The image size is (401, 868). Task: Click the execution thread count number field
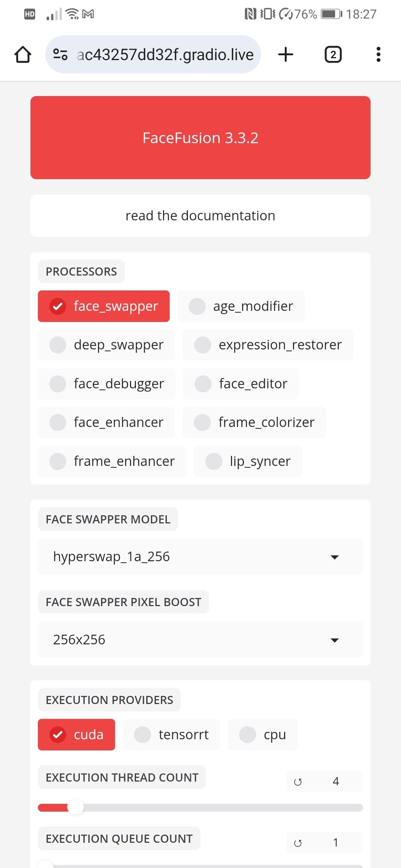(336, 781)
